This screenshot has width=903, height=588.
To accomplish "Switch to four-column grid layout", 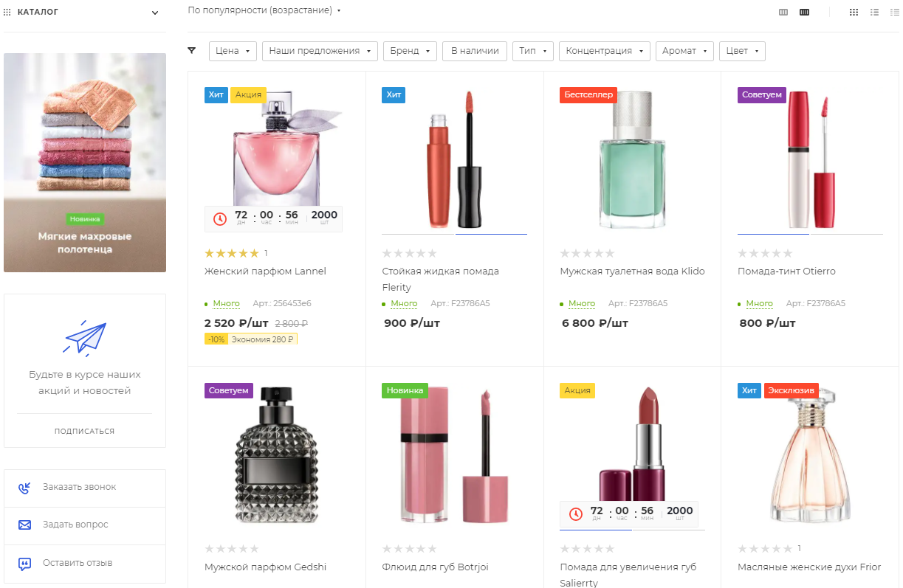I will point(805,13).
